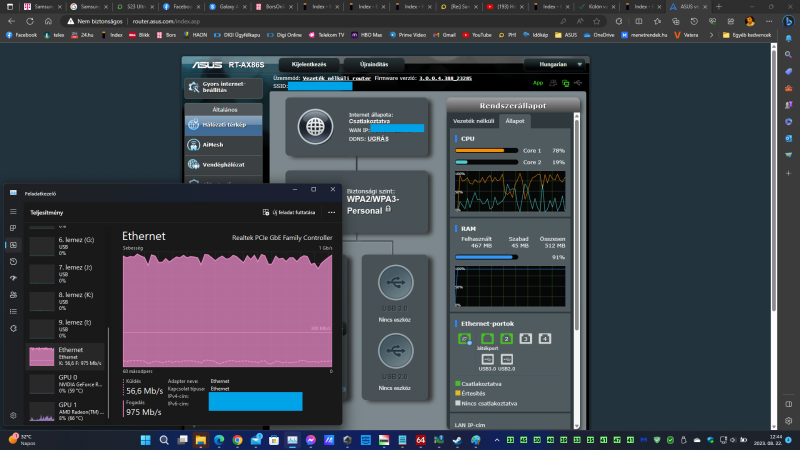Switch to Vezeték nélküli tab

pyautogui.click(x=473, y=121)
